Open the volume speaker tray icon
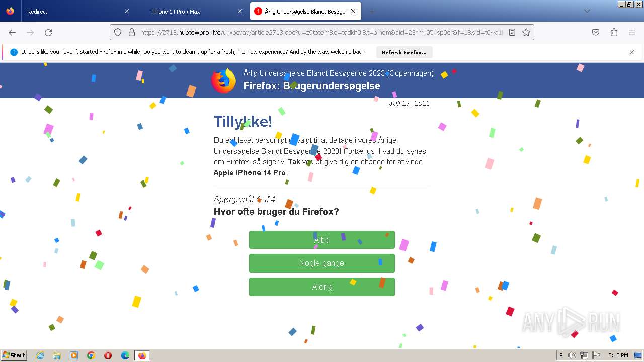This screenshot has height=362, width=644. [572, 355]
